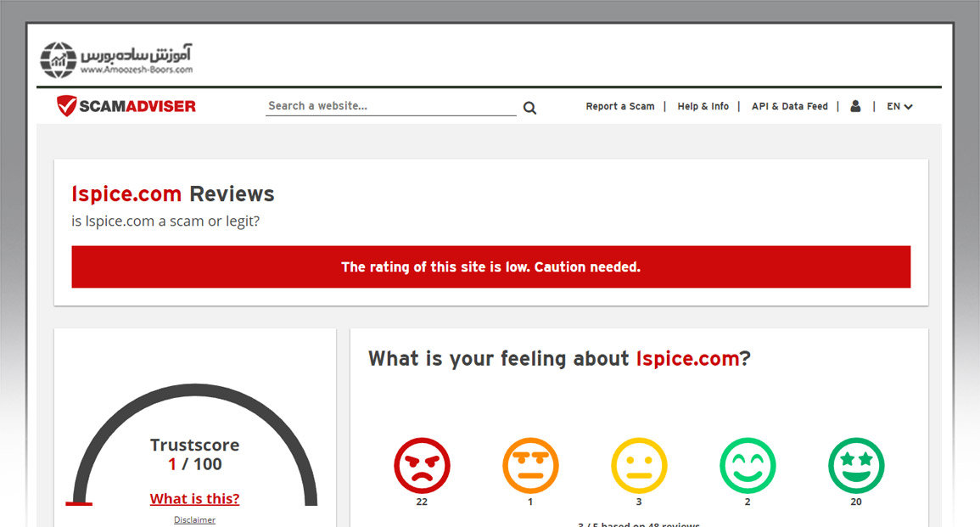Click the red Ispice.com title in Reviews heading
This screenshot has width=980, height=527.
point(126,194)
